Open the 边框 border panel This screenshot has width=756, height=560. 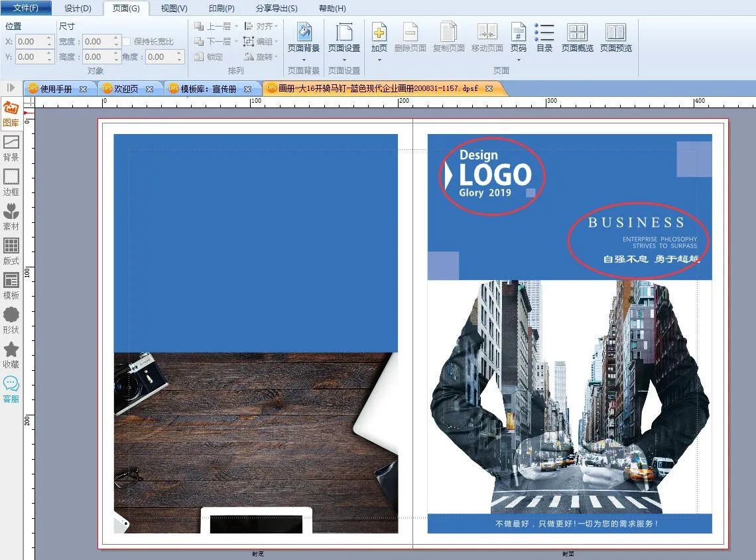click(x=11, y=182)
